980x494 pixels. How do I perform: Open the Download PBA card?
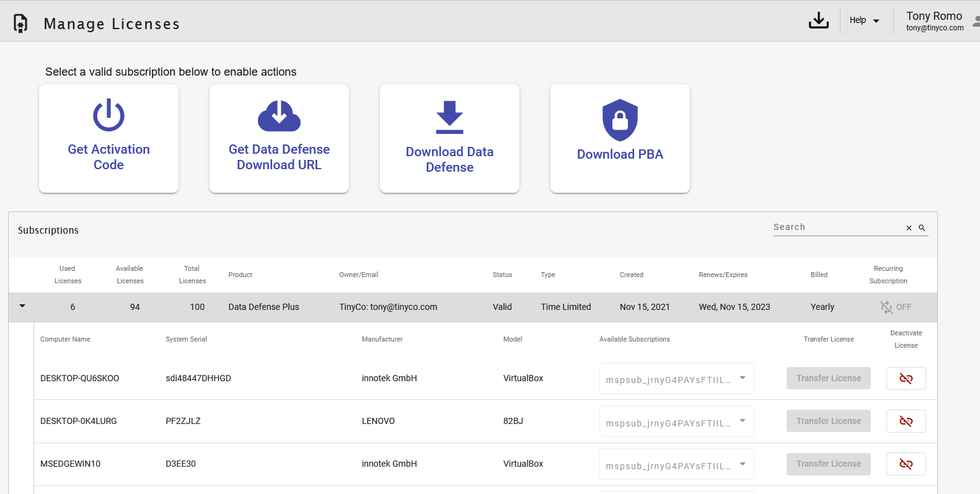(620, 138)
